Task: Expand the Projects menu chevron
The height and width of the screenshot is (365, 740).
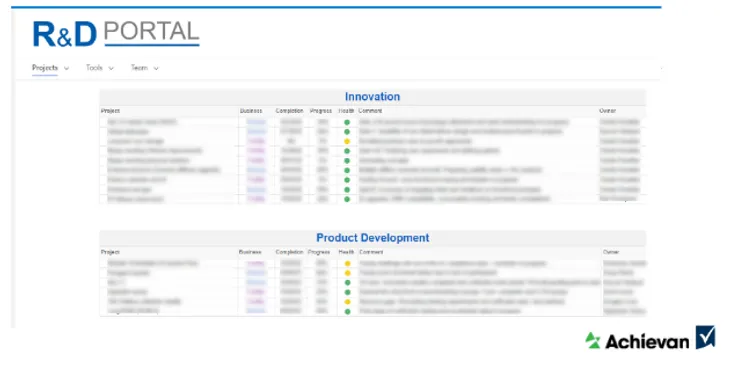Action: [x=67, y=68]
